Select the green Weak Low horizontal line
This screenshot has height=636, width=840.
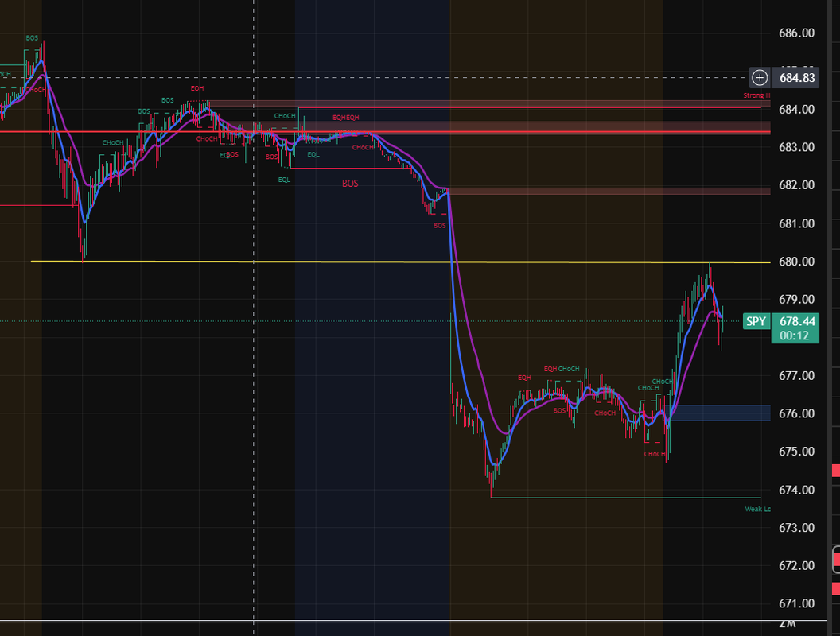[626, 498]
